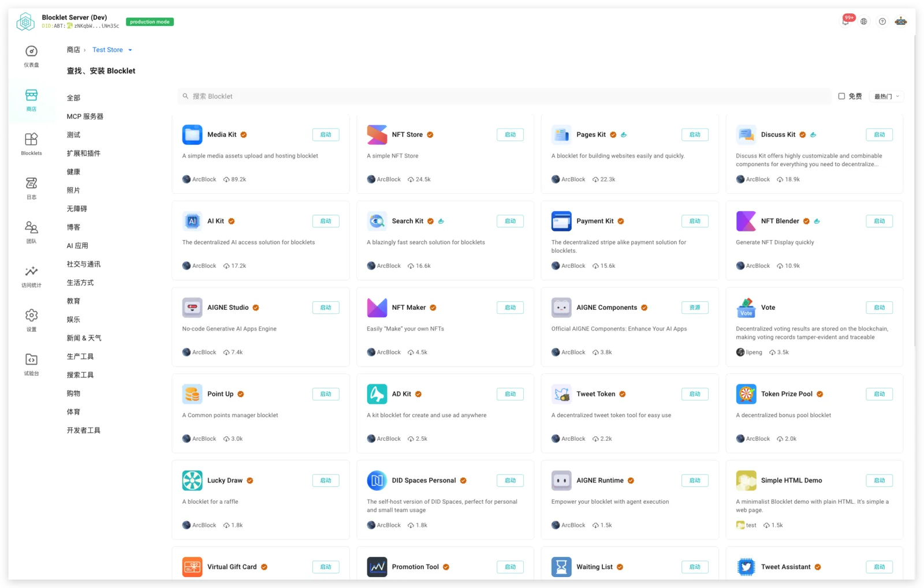Click the Lucky Draw app icon

[192, 481]
